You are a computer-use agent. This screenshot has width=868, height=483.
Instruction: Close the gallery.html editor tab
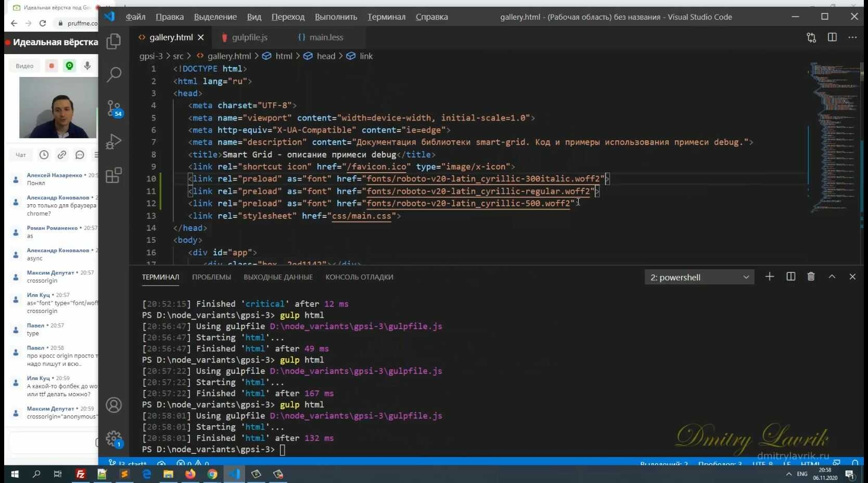coord(201,37)
